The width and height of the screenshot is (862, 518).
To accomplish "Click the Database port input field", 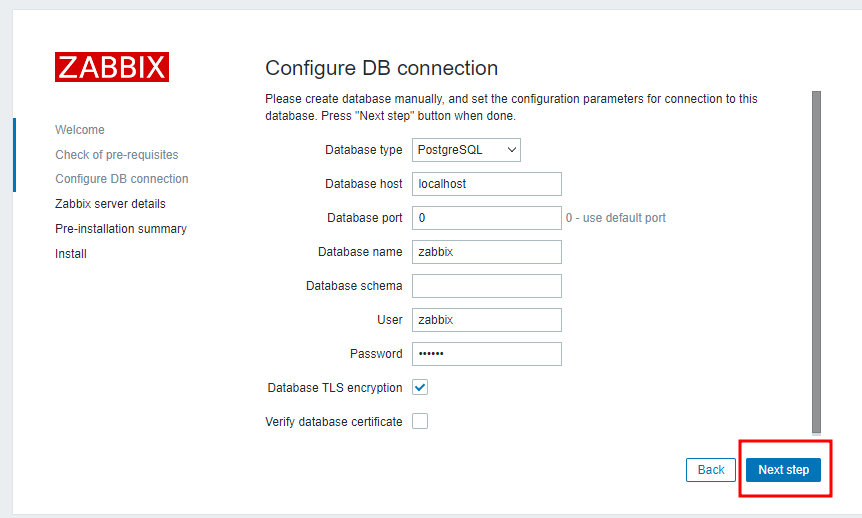I will (x=487, y=218).
